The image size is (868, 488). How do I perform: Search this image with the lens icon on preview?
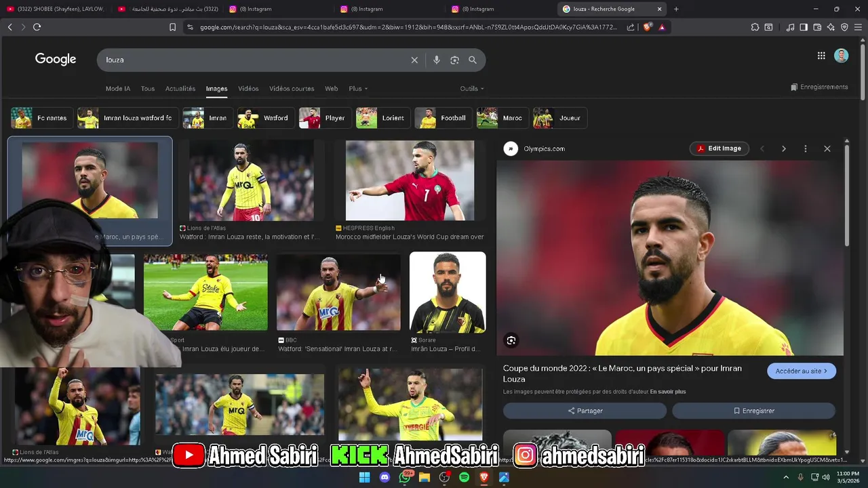pyautogui.click(x=511, y=340)
